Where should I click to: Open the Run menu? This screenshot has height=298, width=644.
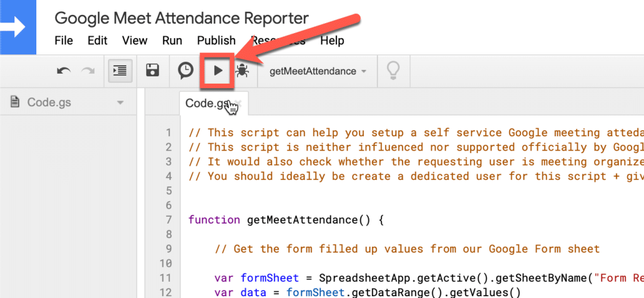point(172,41)
